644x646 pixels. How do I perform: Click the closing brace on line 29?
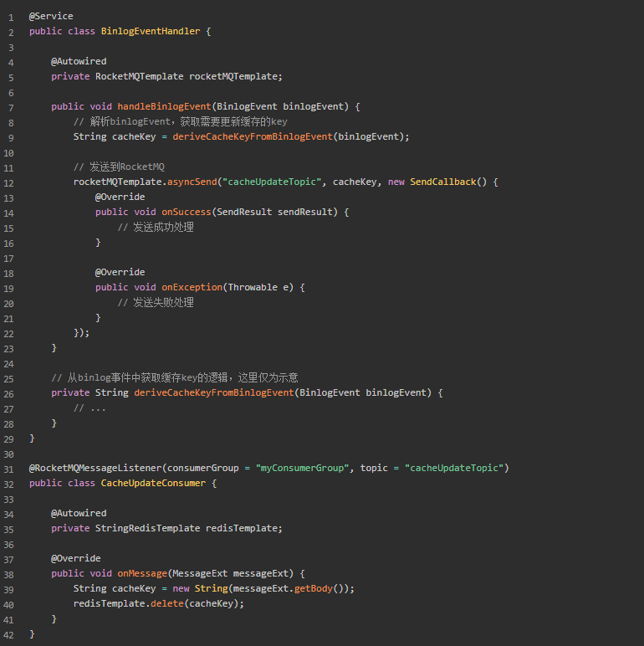(32, 438)
